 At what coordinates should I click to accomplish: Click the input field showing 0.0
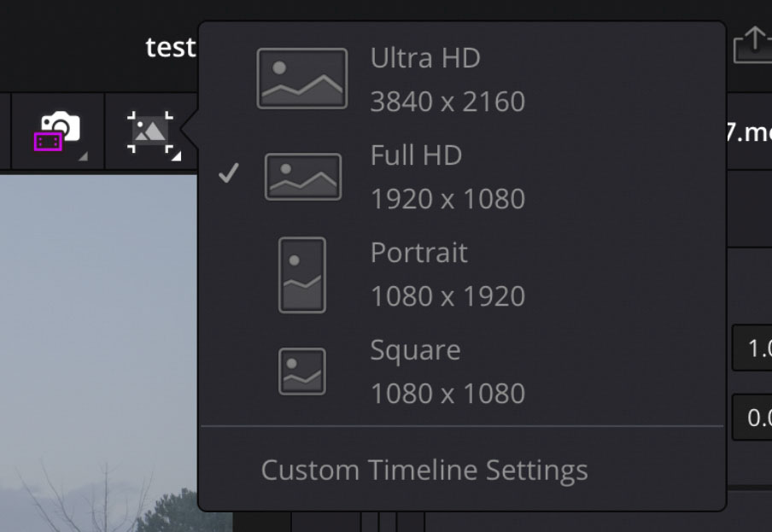pos(752,418)
